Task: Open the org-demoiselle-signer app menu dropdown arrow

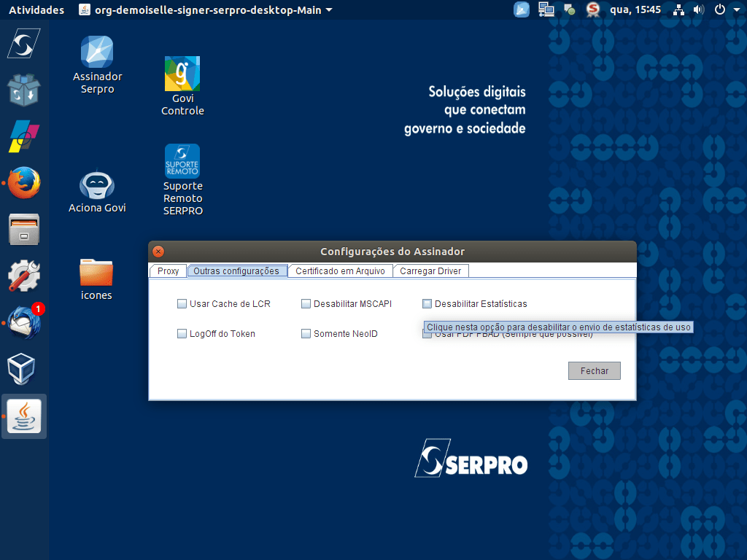Action: pyautogui.click(x=329, y=9)
